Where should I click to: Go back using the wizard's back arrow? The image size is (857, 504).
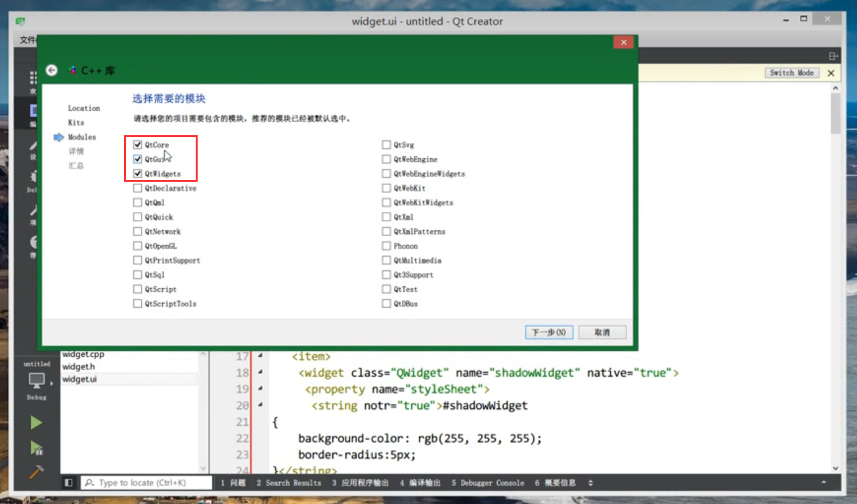coord(52,70)
